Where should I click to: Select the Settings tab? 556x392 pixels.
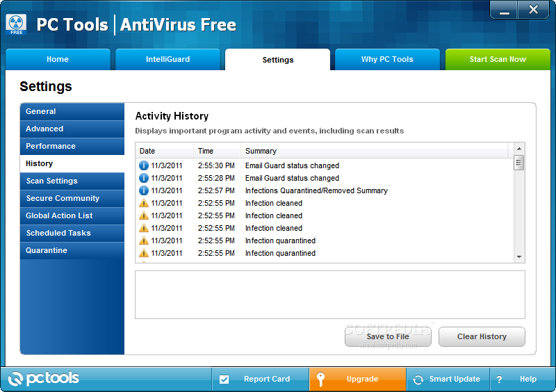tap(277, 60)
